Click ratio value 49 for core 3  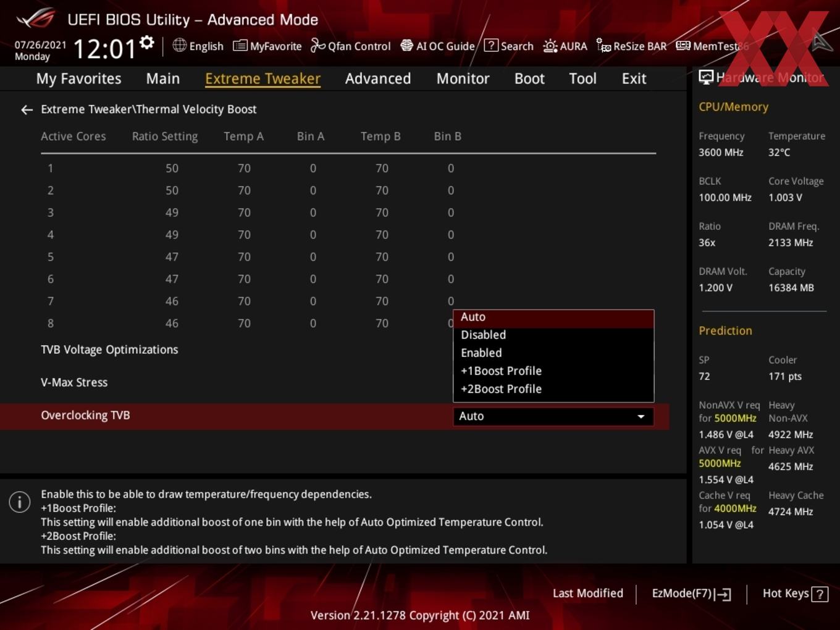[x=172, y=212]
